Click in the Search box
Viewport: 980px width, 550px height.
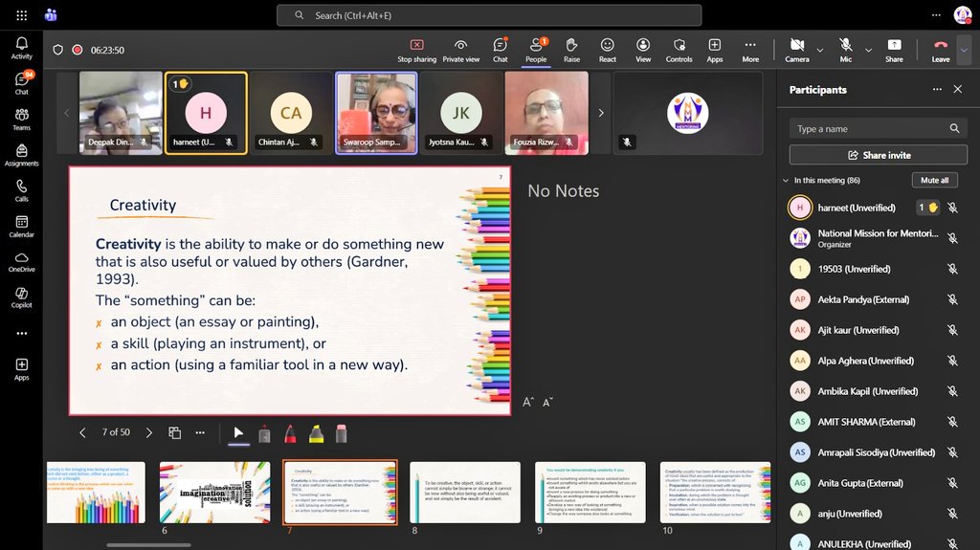(x=489, y=15)
